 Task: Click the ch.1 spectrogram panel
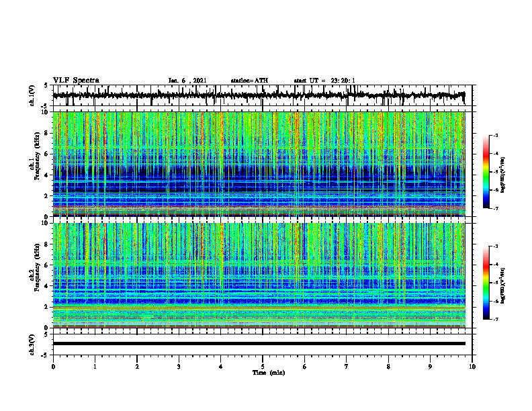[x=259, y=164]
